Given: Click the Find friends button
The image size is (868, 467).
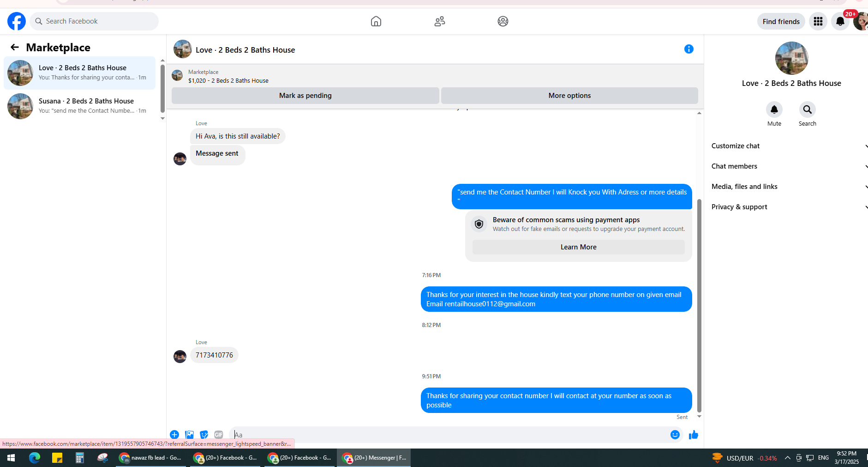Looking at the screenshot, I should pyautogui.click(x=781, y=21).
